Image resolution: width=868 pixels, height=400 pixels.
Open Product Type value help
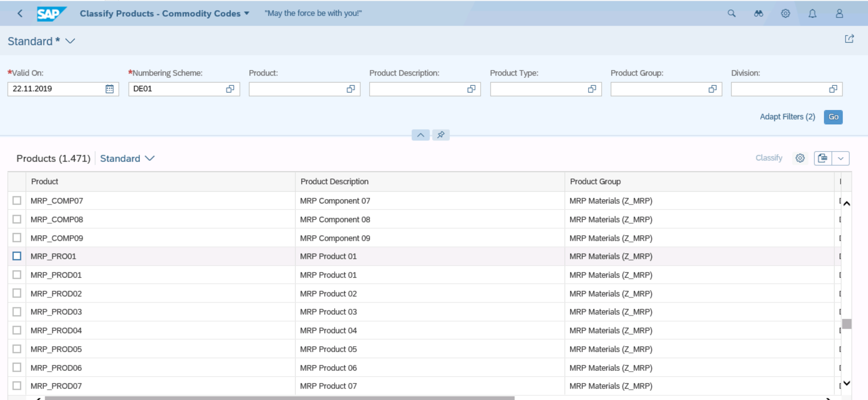pos(592,89)
